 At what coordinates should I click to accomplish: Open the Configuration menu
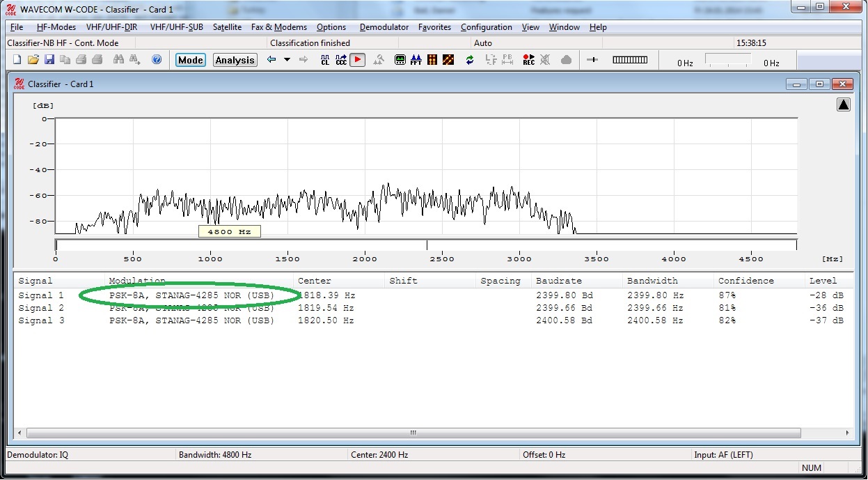[487, 27]
